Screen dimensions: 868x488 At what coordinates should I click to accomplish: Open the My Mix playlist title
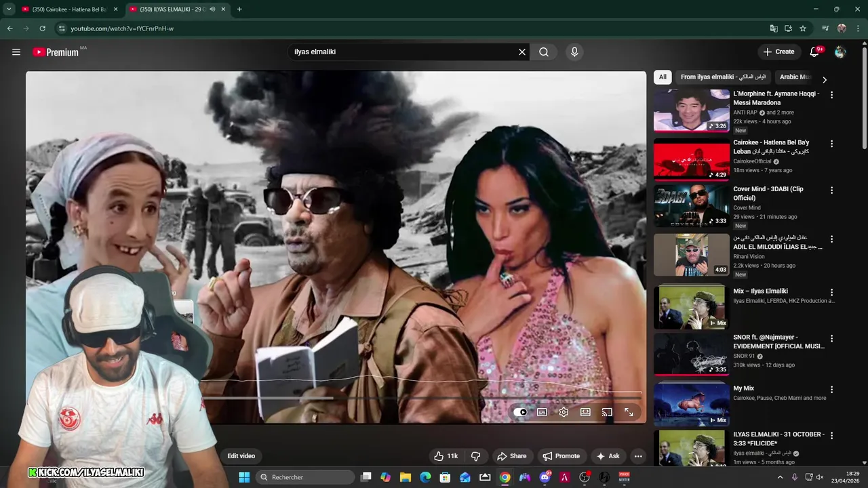click(x=743, y=388)
